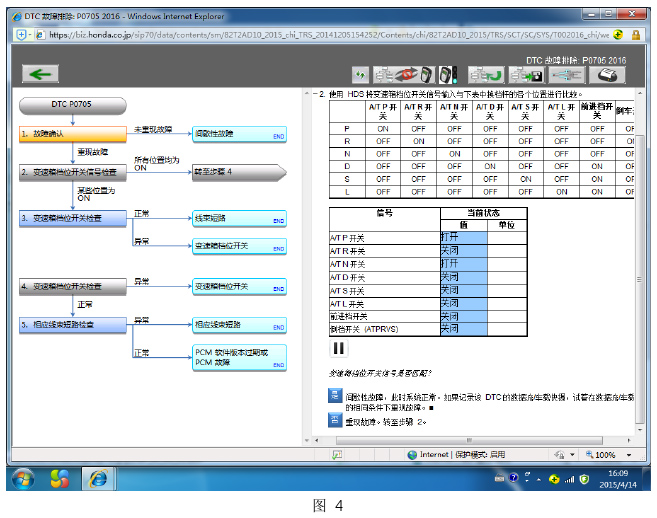Click the '线束短路' END result box
Screen dimensions: 657x518
point(239,219)
